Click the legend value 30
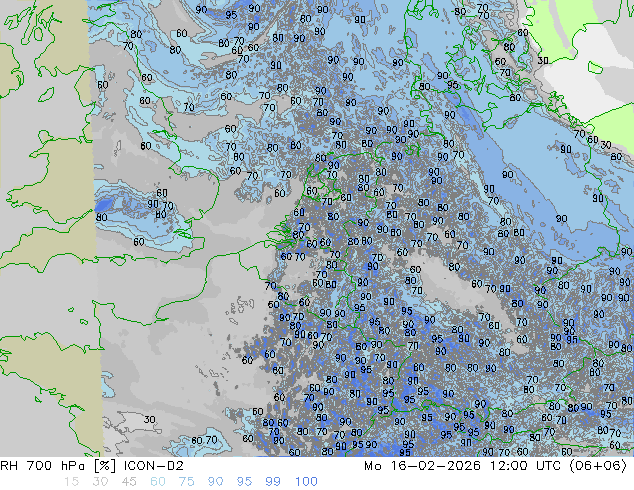This screenshot has height=490, width=634. 99,482
